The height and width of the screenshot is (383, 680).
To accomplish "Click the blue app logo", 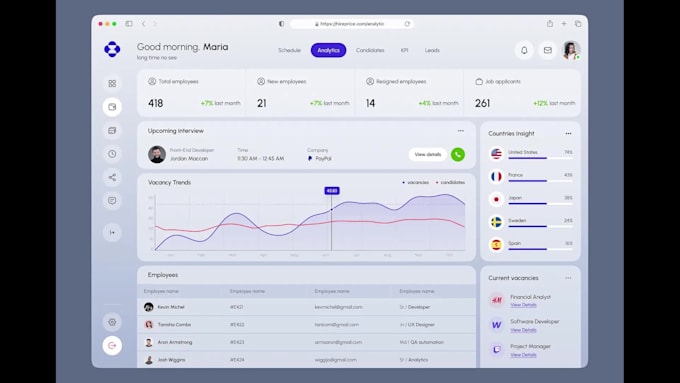I will tap(112, 49).
